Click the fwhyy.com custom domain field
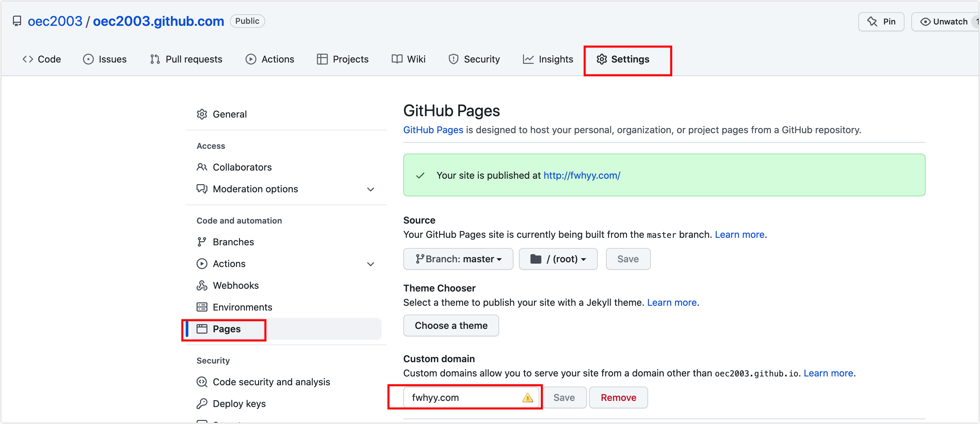Image resolution: width=980 pixels, height=424 pixels. tap(471, 397)
